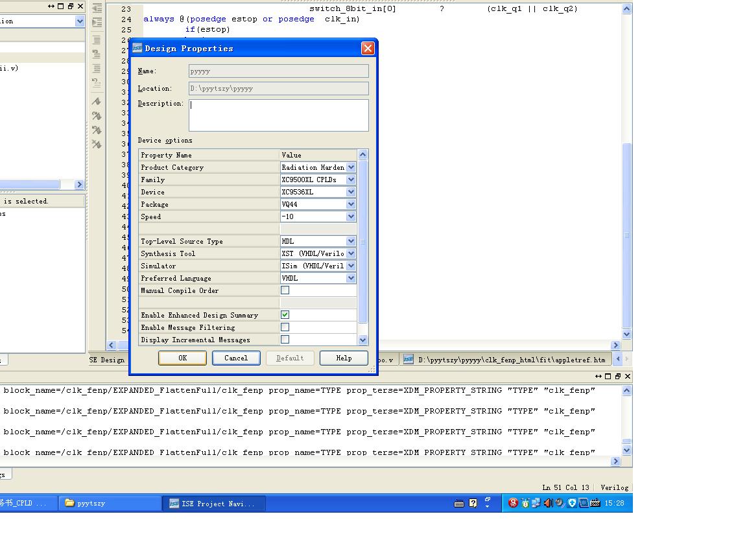The image size is (747, 560).
Task: Confirm the dialog with the OK button
Action: (182, 358)
